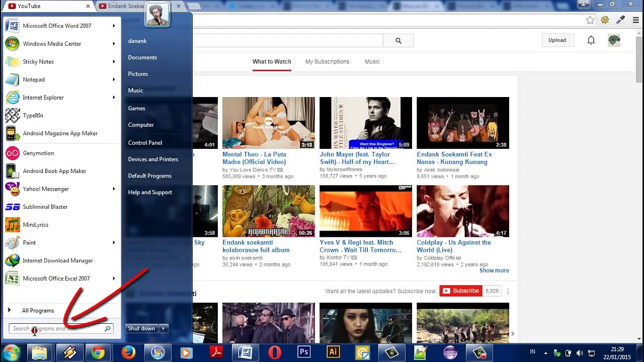Expand the Sticky Notes jump list arrow
644x362 pixels.
coord(114,62)
